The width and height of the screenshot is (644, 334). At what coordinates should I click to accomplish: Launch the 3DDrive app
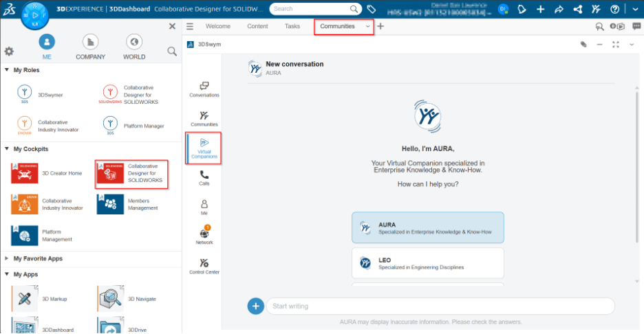122,324
